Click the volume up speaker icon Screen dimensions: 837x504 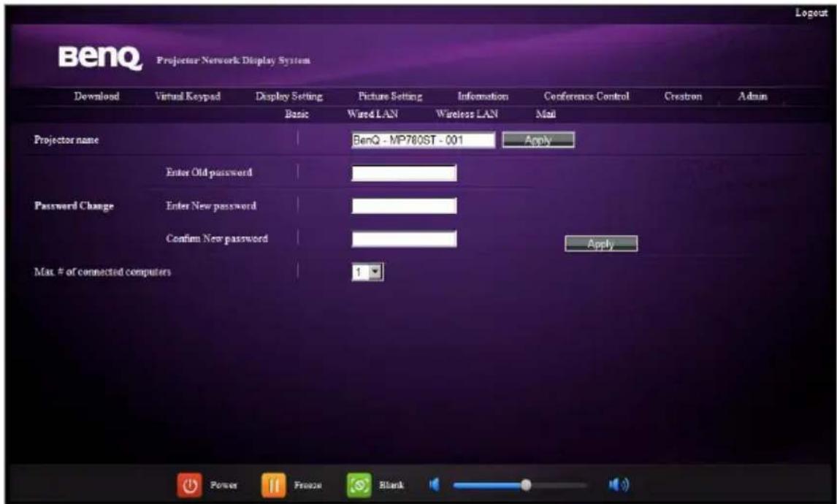click(619, 485)
